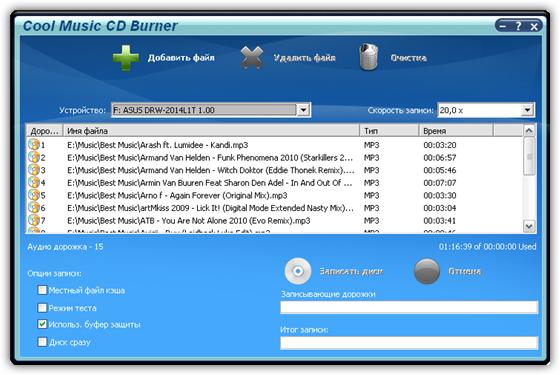Open the Устройство device dropdown
Screen dimensions: 560x375
coord(303,110)
